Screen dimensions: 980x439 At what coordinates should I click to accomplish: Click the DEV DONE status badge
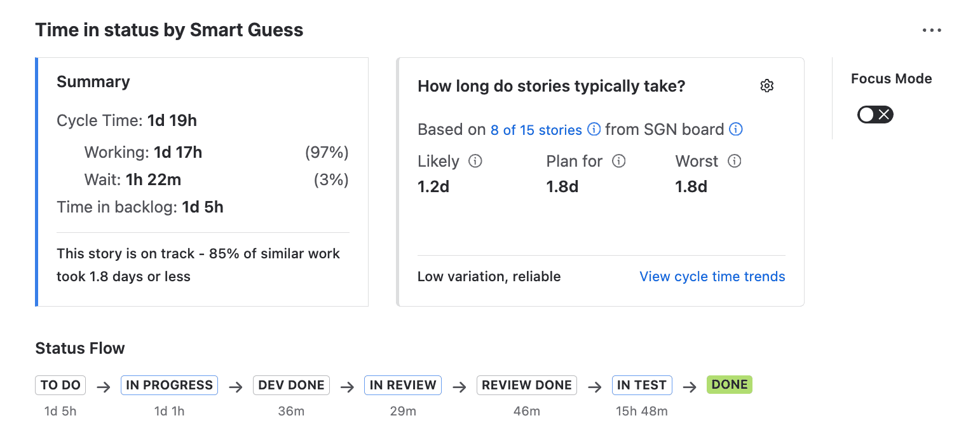(291, 385)
